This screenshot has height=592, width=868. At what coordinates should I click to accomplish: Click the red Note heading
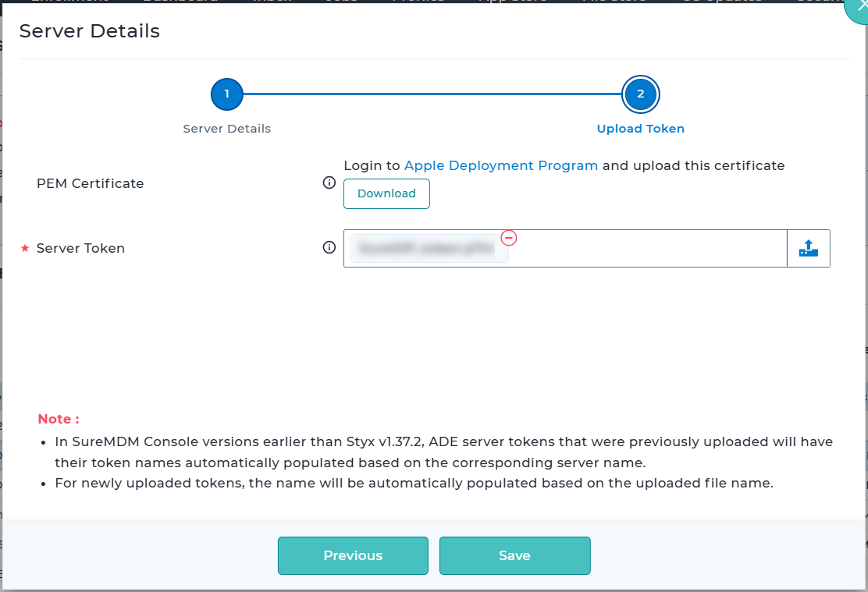click(x=59, y=419)
